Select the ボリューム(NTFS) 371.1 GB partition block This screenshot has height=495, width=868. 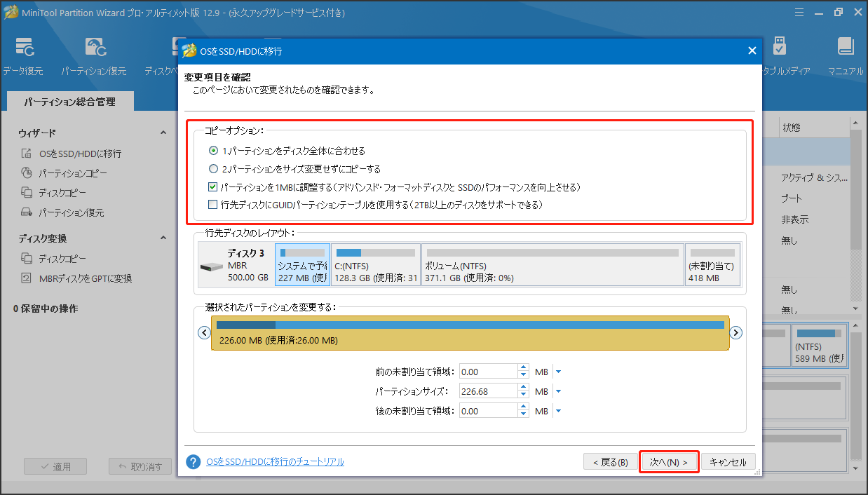click(x=552, y=265)
